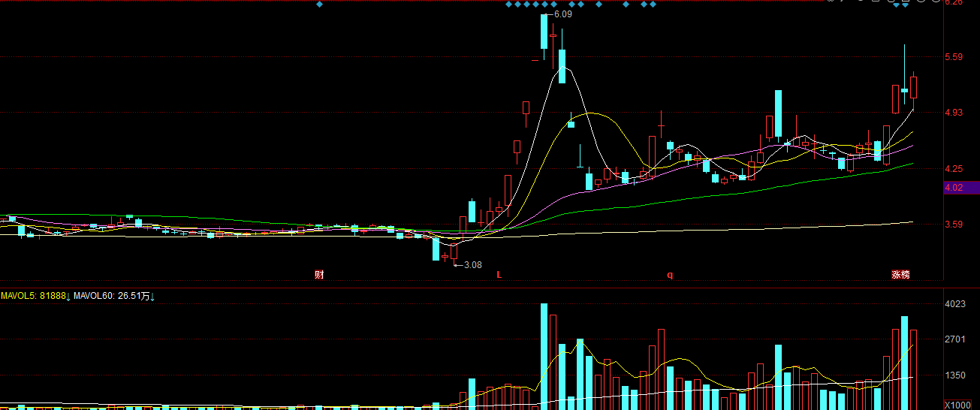The height and width of the screenshot is (410, 980).
Task: Open the 涨榜 event marker
Action: (900, 275)
